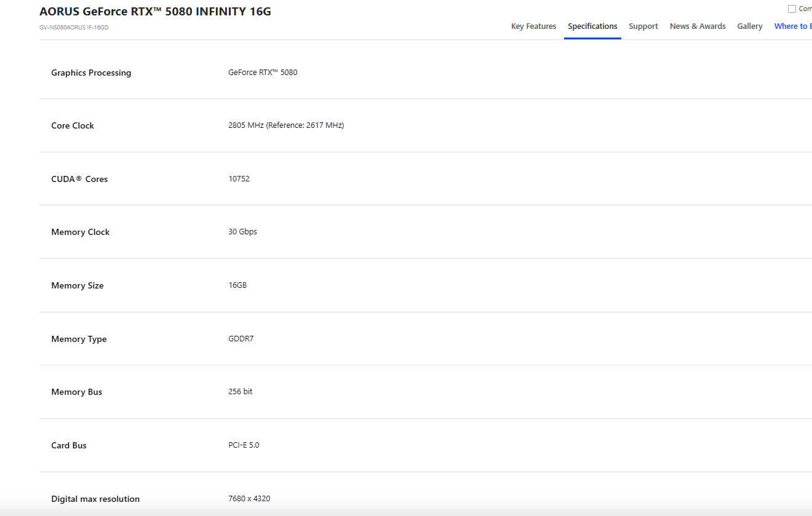Switch to the Support tab
812x516 pixels.
pos(643,26)
